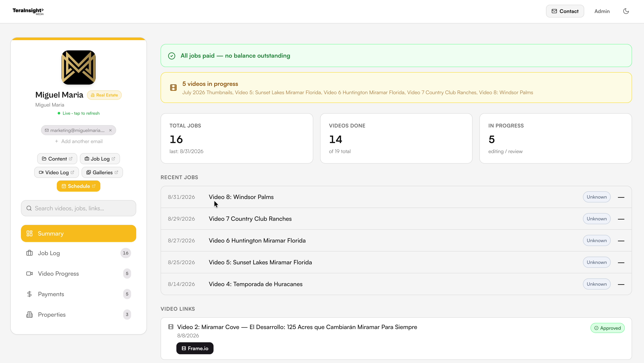Click the Miguel Maria logo avatar
Viewport: 644px width, 363px height.
(x=79, y=67)
